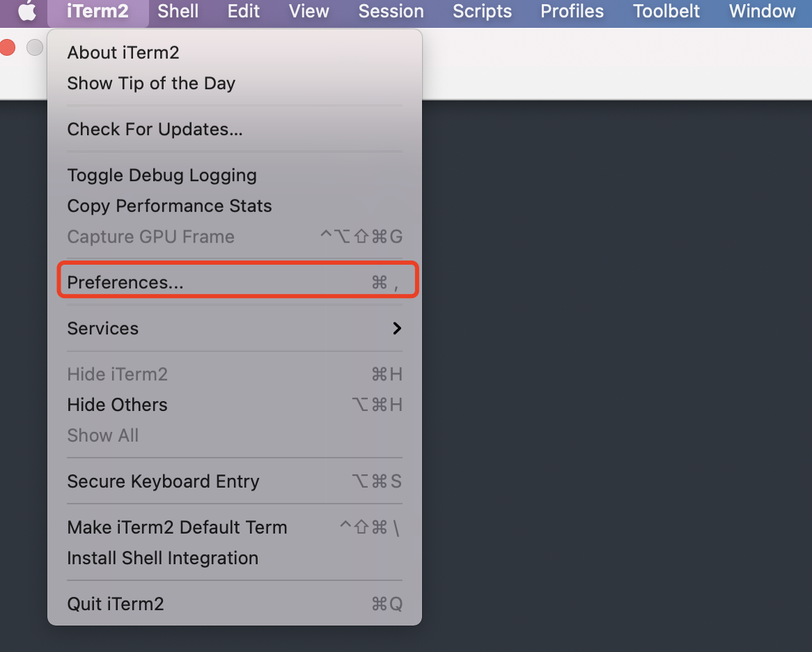Toggle Secure Keyboard Entry
This screenshot has width=812, height=652.
coord(163,481)
